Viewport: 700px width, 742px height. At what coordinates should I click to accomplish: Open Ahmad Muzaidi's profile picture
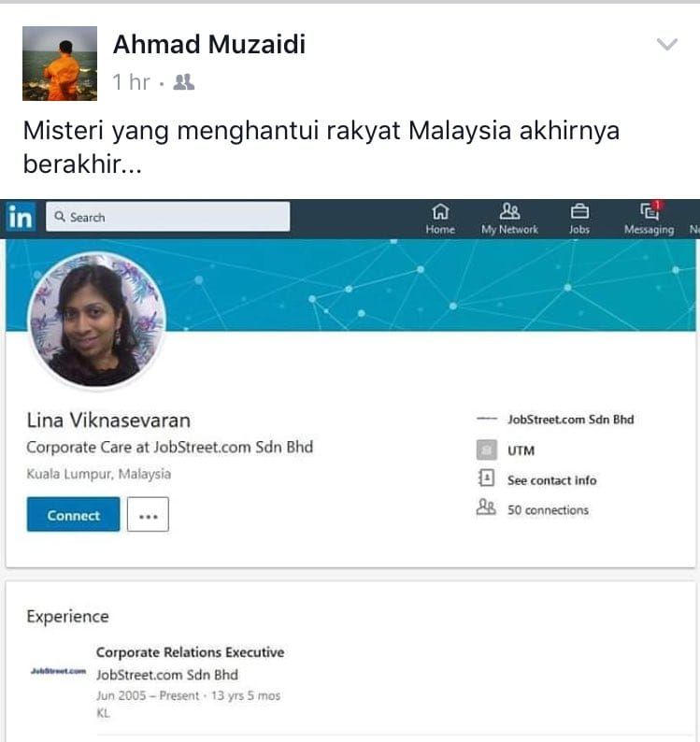point(60,64)
